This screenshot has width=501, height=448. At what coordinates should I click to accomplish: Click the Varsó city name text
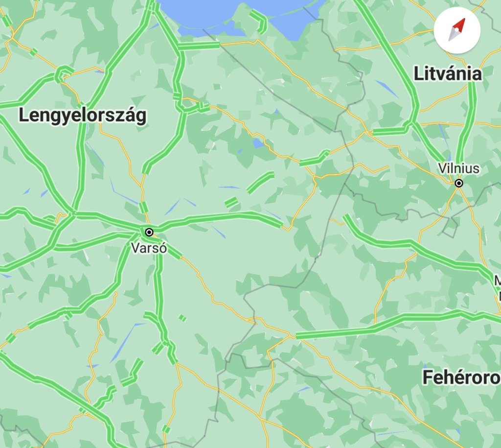(x=149, y=248)
